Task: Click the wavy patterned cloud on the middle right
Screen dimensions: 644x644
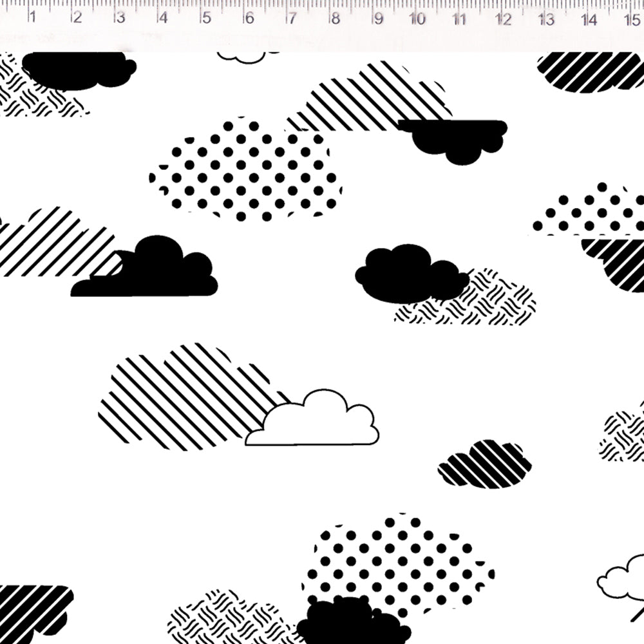Action: (x=466, y=298)
